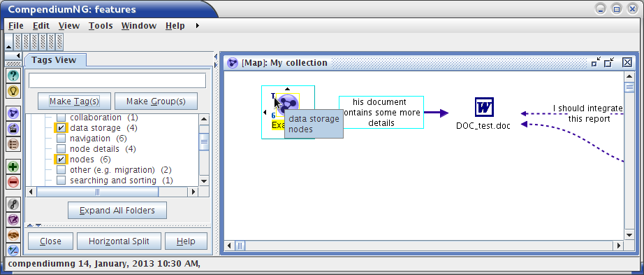This screenshot has height=275, width=644.
Task: Click the up triangle above the Close button
Action: pos(30,225)
